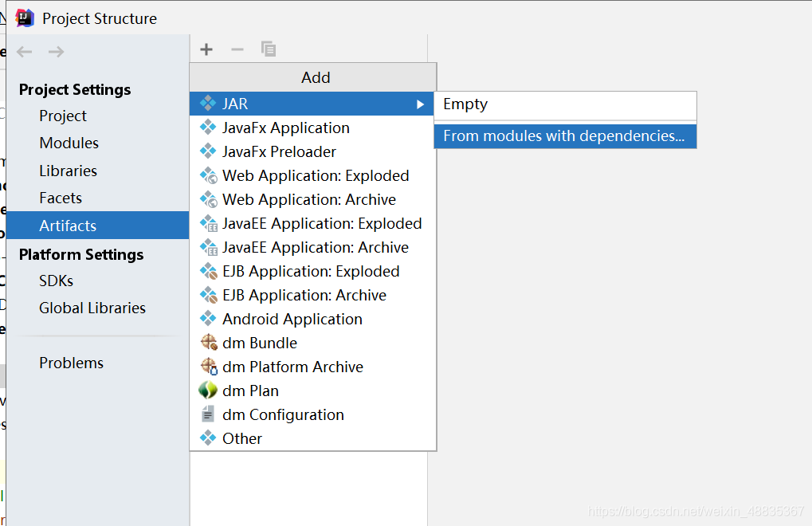Pick JavaEE Application: Archive entry
The height and width of the screenshot is (526, 812).
pyautogui.click(x=315, y=247)
